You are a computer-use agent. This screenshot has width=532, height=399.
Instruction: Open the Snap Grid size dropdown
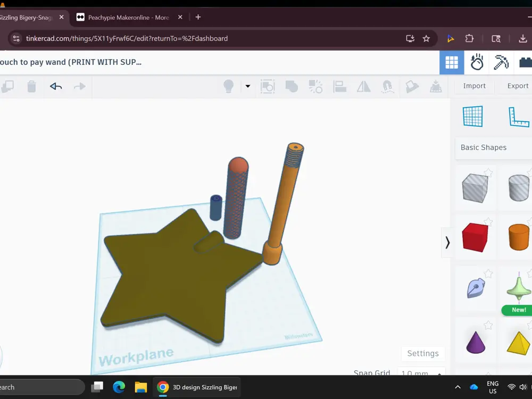click(x=421, y=372)
